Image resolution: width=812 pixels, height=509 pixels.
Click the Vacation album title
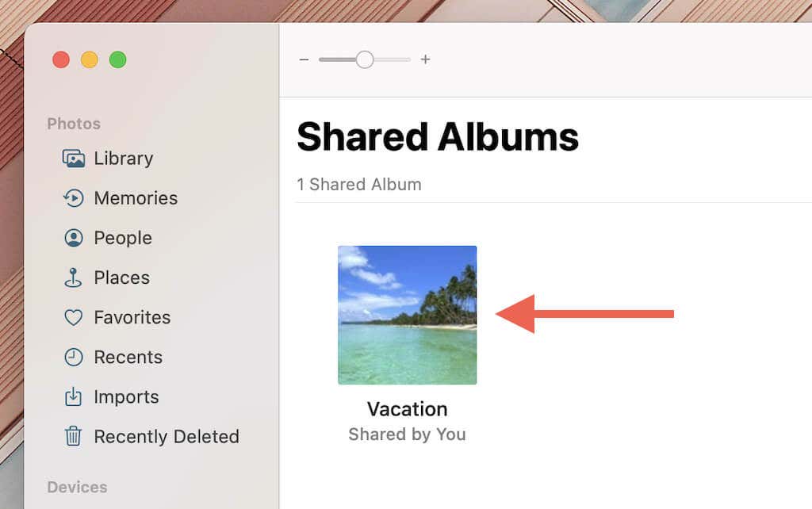tap(407, 409)
